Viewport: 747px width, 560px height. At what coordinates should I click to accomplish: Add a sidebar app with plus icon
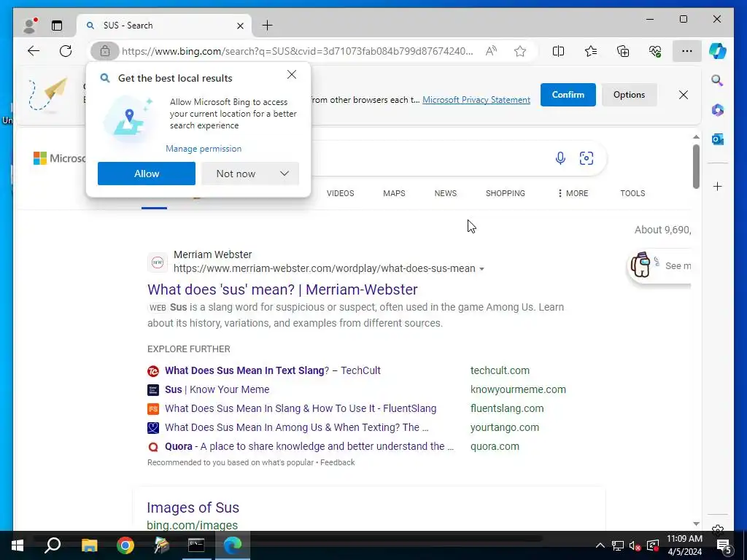(718, 186)
